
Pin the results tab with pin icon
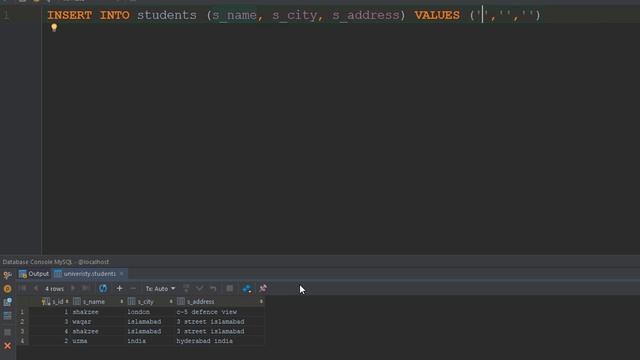tap(263, 289)
